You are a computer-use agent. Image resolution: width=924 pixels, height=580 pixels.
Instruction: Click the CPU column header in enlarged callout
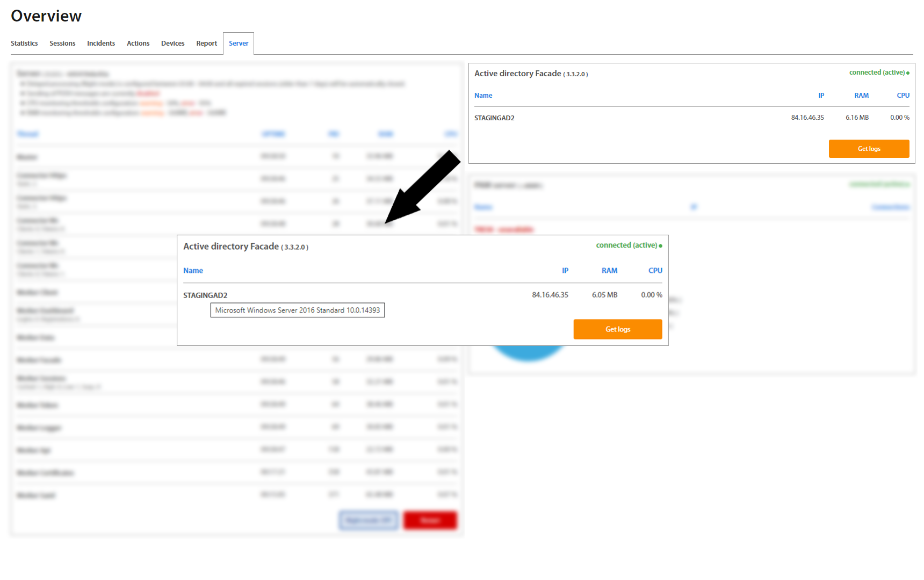tap(655, 271)
